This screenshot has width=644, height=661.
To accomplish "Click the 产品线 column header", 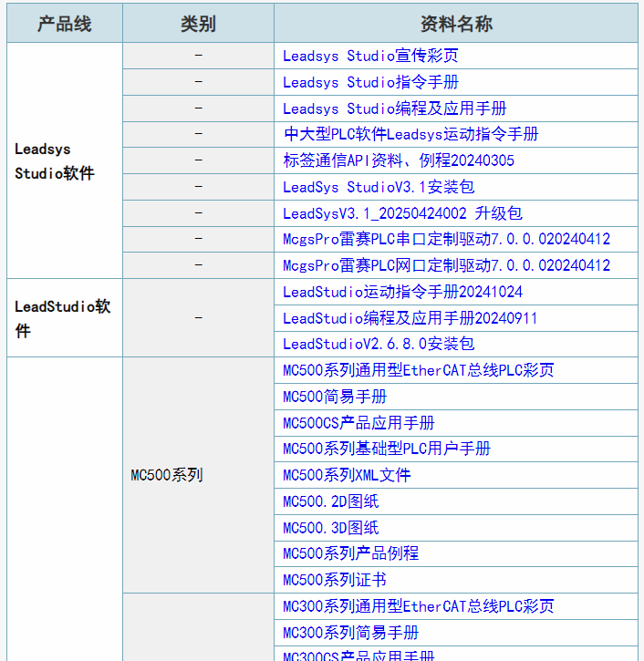I will [x=65, y=24].
